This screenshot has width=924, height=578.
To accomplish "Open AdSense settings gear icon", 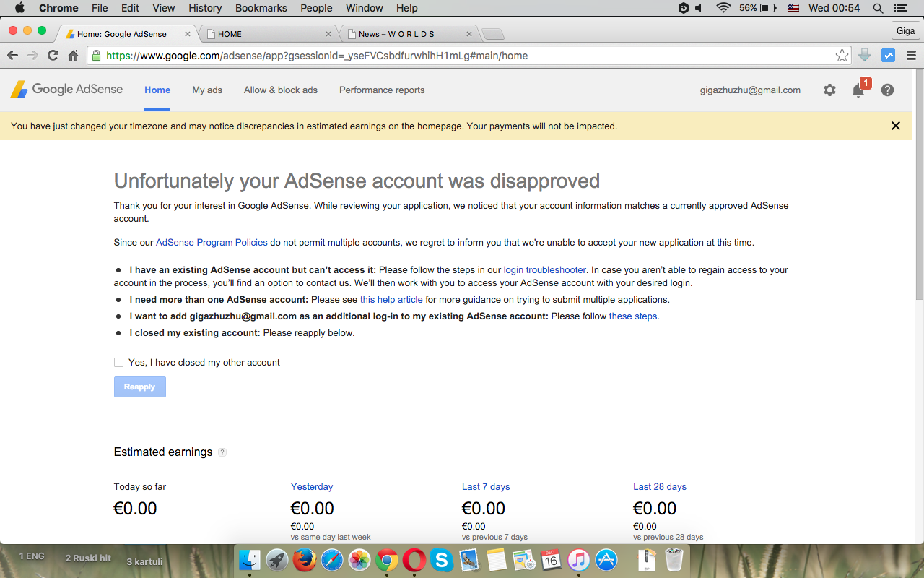I will [x=829, y=90].
